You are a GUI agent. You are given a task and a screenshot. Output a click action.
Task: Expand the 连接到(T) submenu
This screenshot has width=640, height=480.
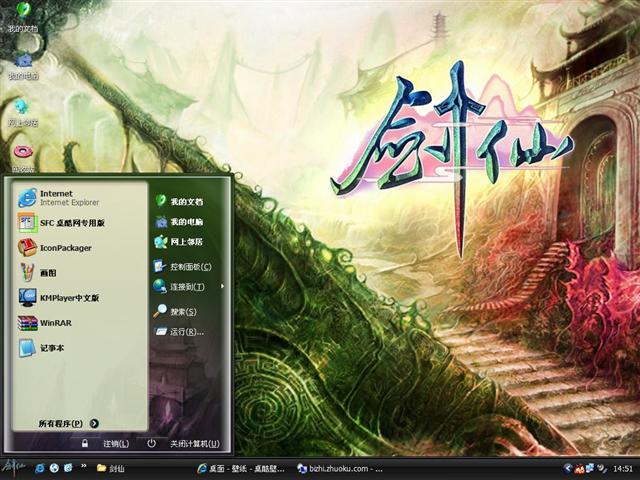pos(189,287)
